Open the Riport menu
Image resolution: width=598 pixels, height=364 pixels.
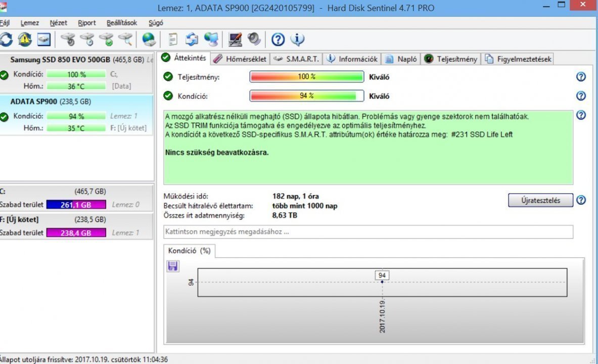(x=86, y=23)
